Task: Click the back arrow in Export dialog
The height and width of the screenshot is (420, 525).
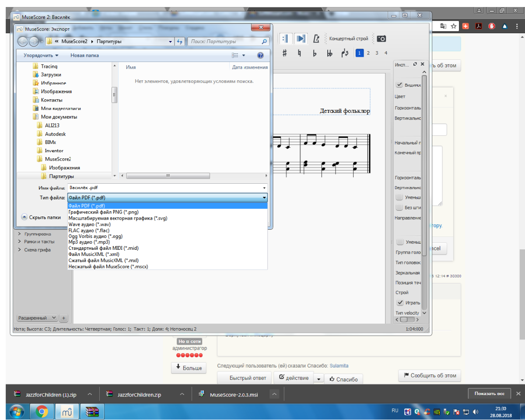Action: pos(23,42)
